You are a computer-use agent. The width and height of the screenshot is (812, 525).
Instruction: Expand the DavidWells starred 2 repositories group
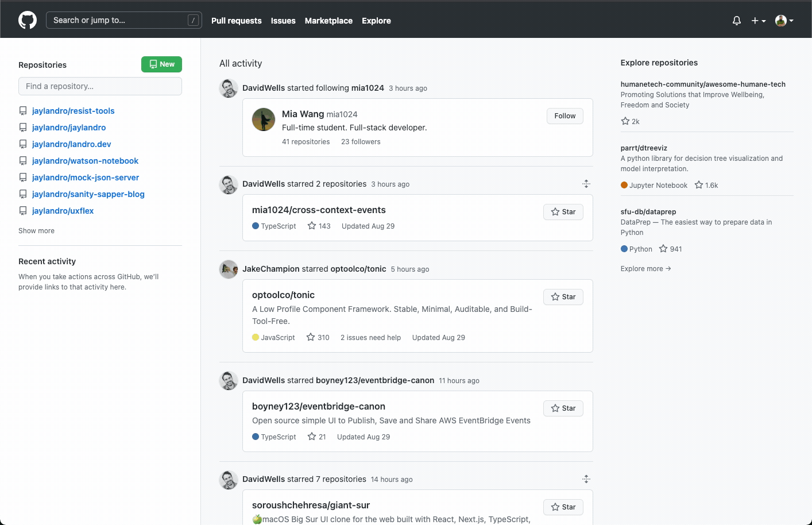[x=586, y=184]
